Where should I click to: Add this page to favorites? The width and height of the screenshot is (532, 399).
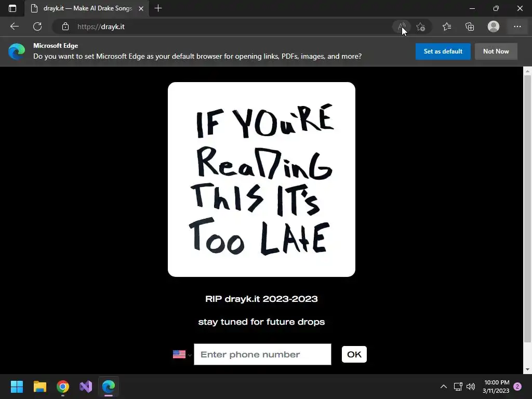421,26
